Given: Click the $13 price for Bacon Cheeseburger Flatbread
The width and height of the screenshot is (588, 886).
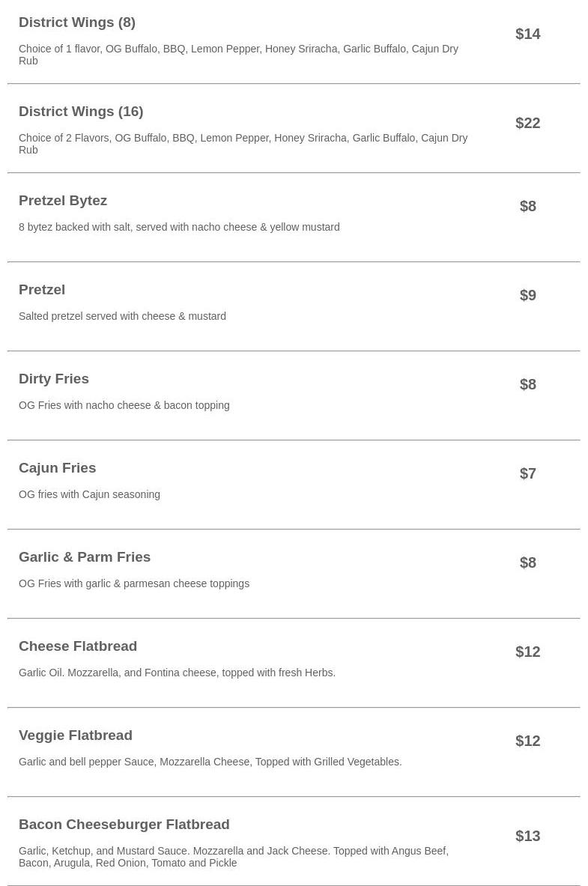Looking at the screenshot, I should pos(527,836).
